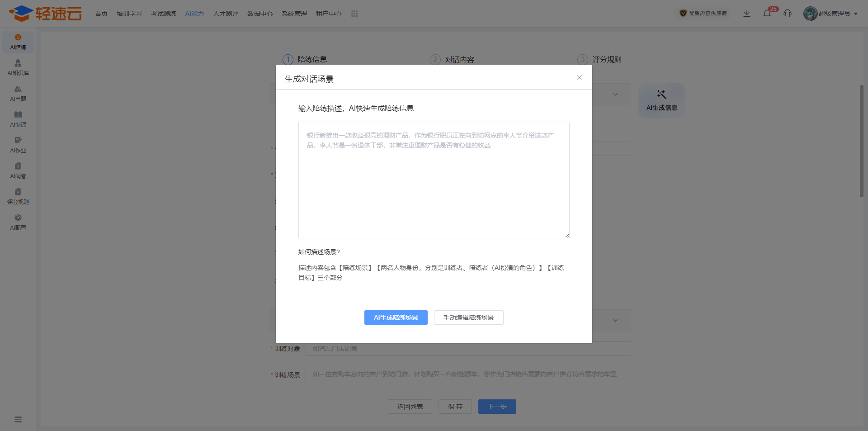Go to AI制课 in the sidebar
Viewport: 868px width, 431px height.
18,119
